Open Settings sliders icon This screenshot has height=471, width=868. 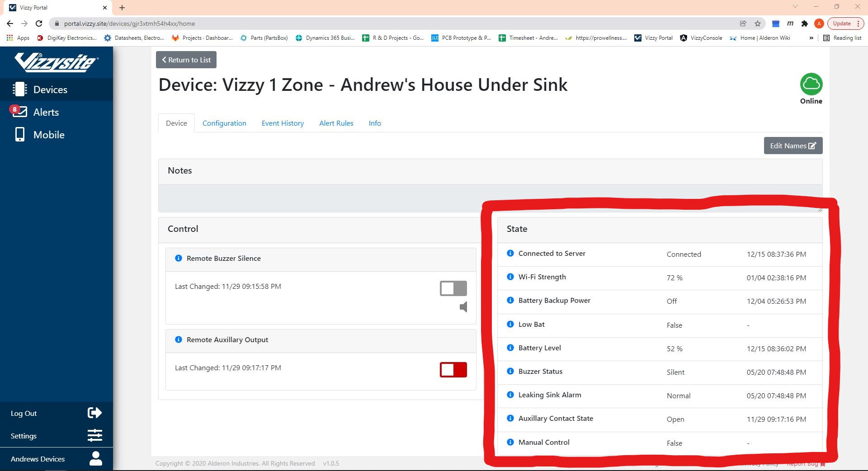[x=94, y=436]
